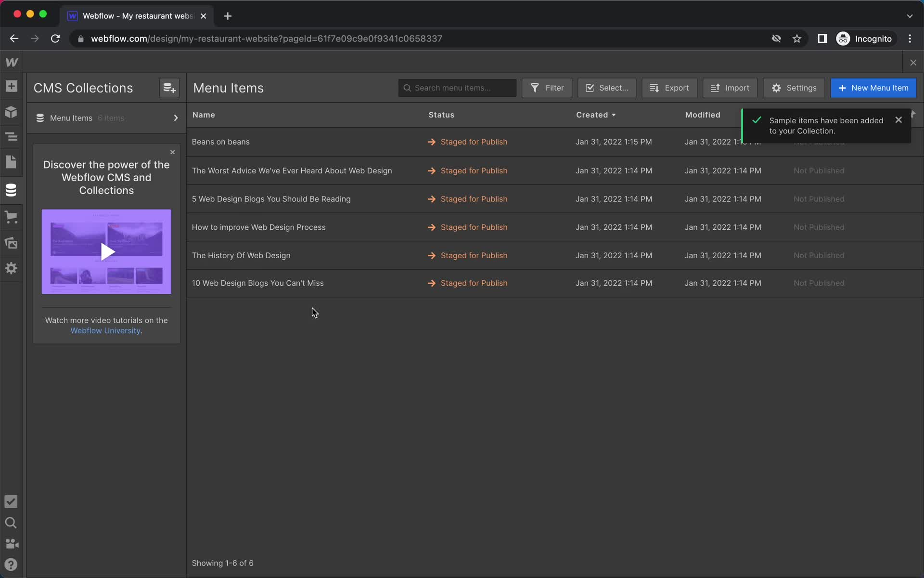Open the Filter options
The height and width of the screenshot is (578, 924).
547,88
